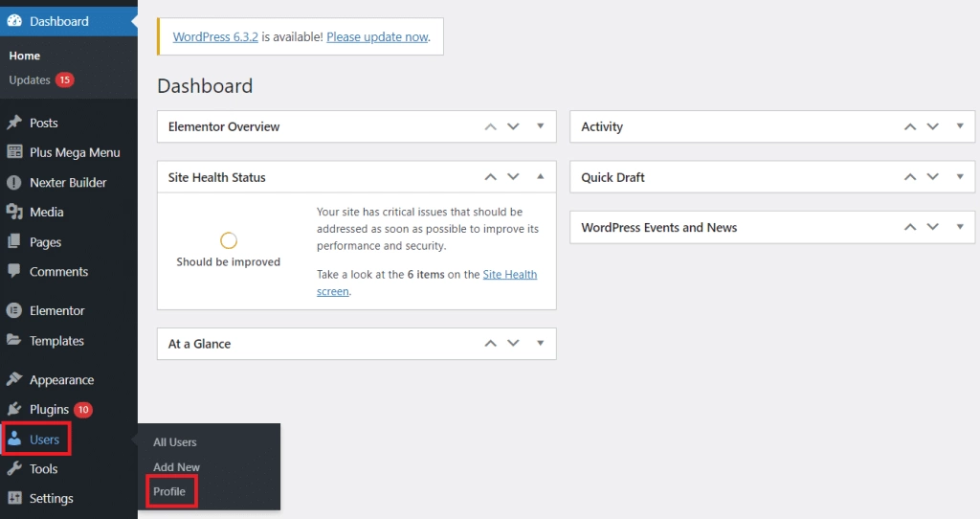Move WordPress Events and News widget up
Image resolution: width=980 pixels, height=519 pixels.
910,227
